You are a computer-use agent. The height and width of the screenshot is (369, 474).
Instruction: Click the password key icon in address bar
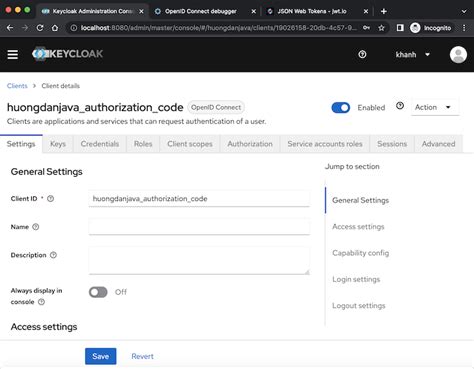pos(366,28)
